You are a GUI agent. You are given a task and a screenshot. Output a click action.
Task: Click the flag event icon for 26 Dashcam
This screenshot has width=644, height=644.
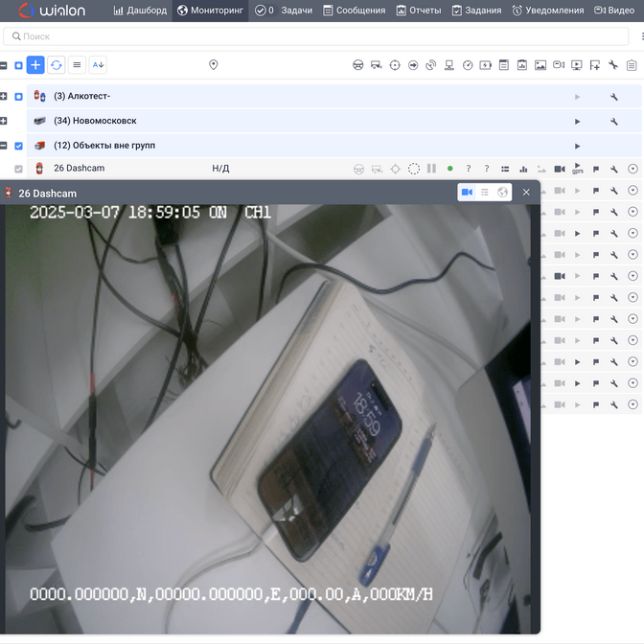(x=596, y=169)
